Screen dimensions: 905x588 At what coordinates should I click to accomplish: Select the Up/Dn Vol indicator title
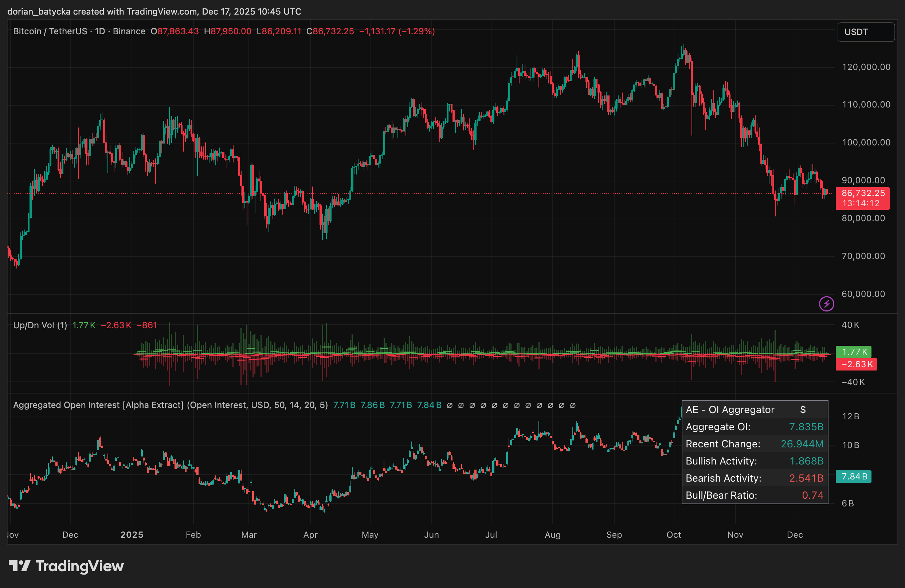[x=40, y=325]
